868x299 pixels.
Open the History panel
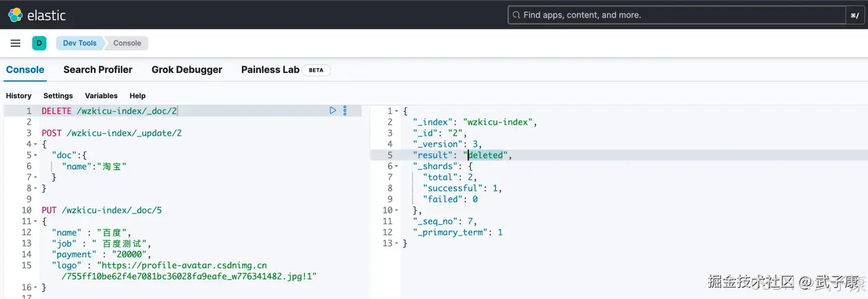(x=19, y=96)
